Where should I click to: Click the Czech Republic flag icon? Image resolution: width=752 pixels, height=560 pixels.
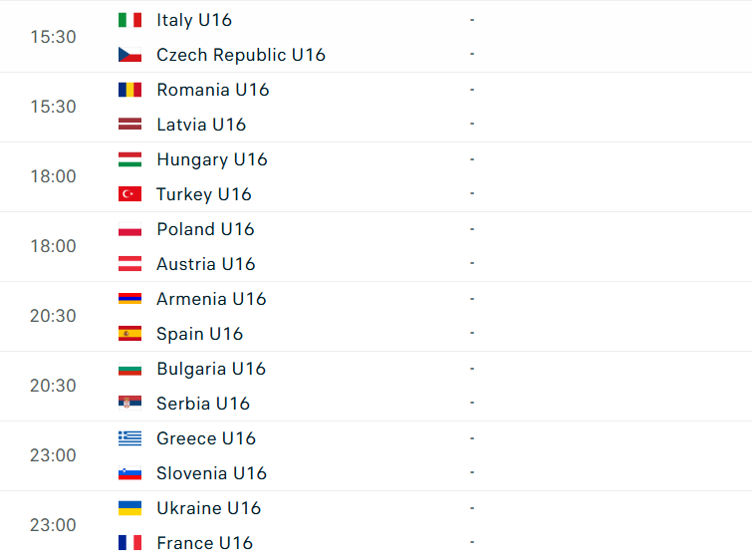129,55
